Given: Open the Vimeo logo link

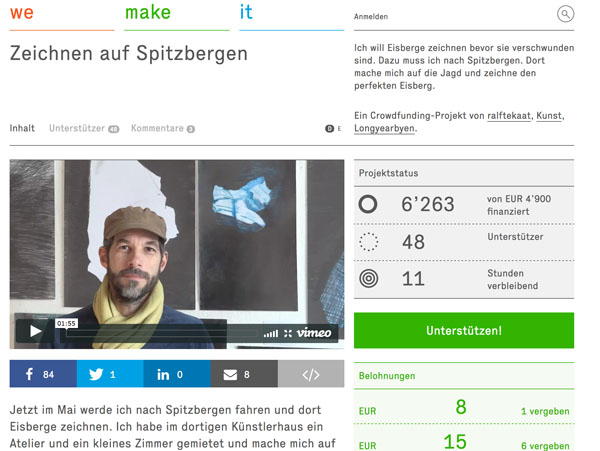Looking at the screenshot, I should click(314, 333).
